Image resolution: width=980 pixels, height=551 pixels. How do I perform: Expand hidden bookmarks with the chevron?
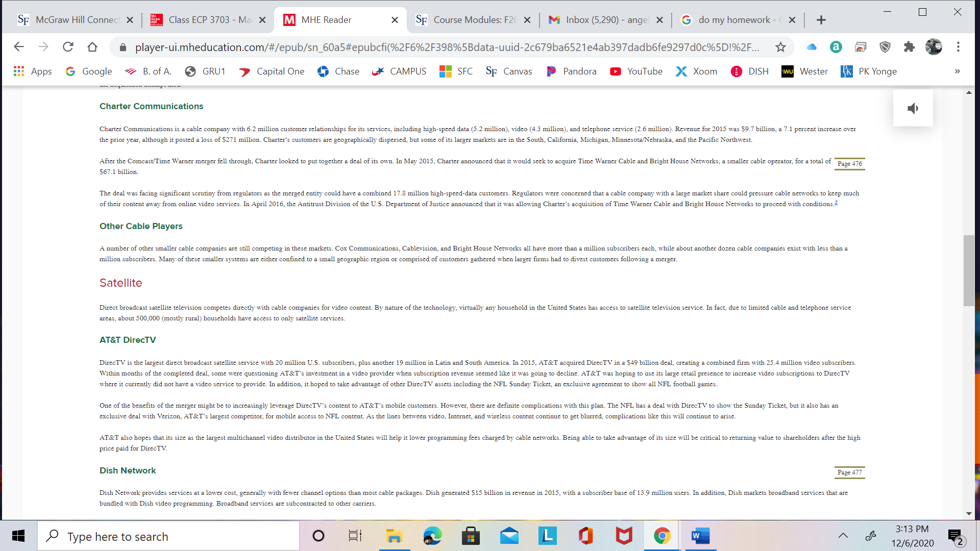coord(957,71)
